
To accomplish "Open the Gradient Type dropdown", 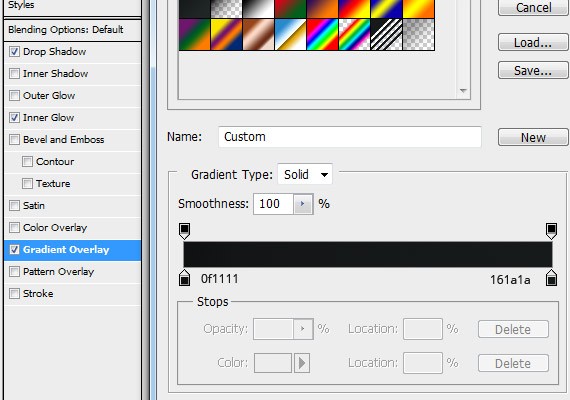I will 305,175.
